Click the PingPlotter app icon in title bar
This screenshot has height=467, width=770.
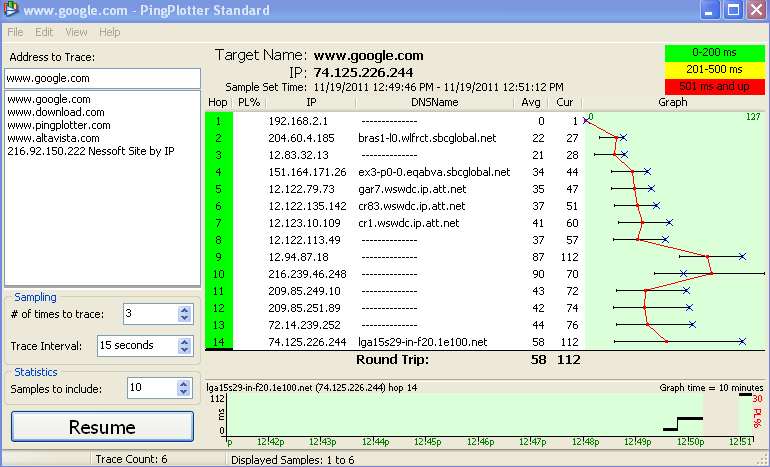click(10, 9)
